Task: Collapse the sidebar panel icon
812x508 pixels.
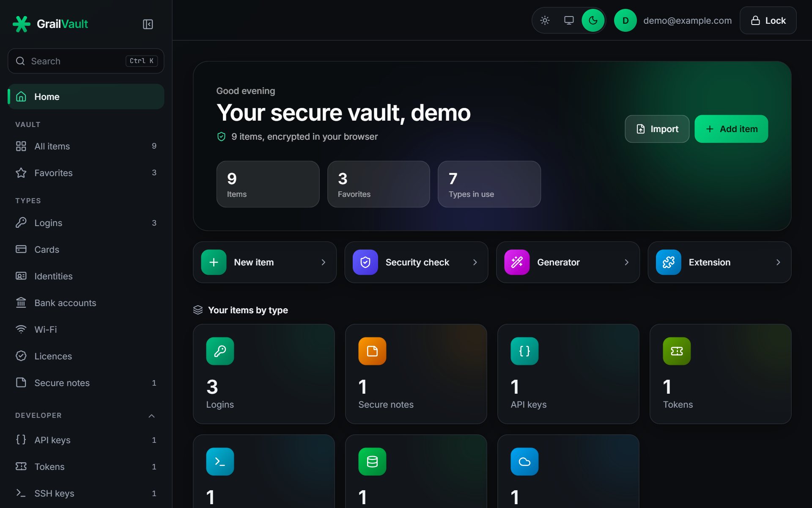Action: pos(148,24)
